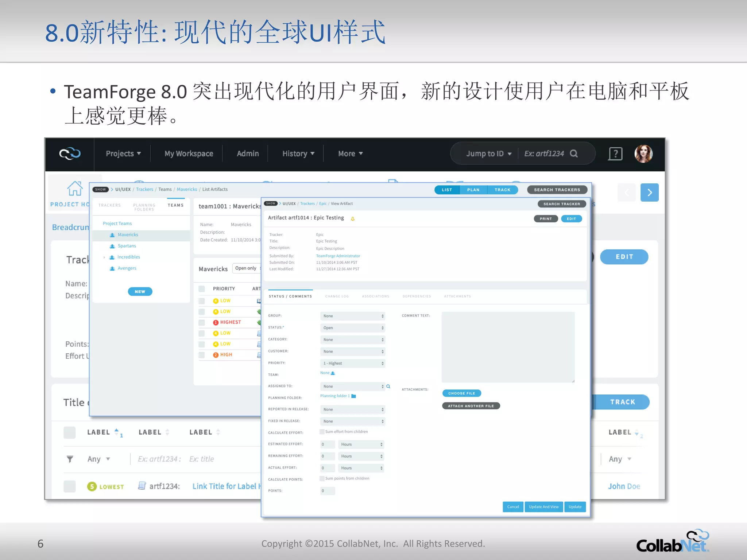The height and width of the screenshot is (560, 747).
Task: Click the SEARCH TRACKERS button
Action: pyautogui.click(x=557, y=190)
